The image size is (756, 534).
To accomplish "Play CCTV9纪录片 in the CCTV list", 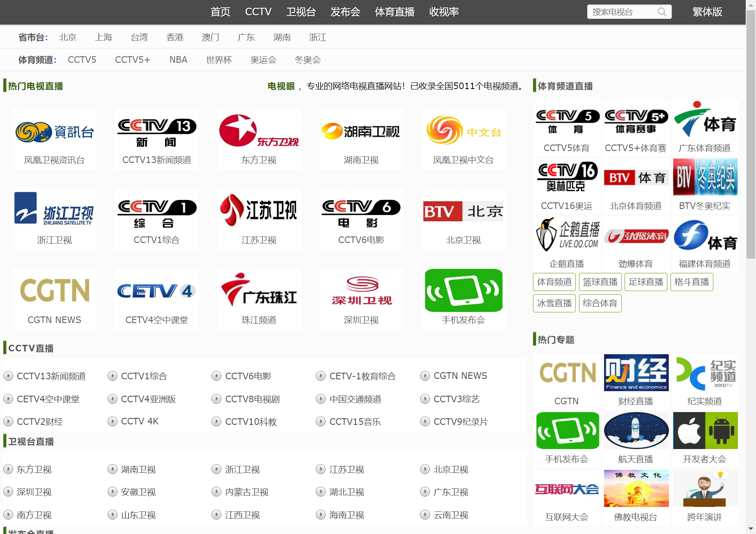I will (461, 422).
